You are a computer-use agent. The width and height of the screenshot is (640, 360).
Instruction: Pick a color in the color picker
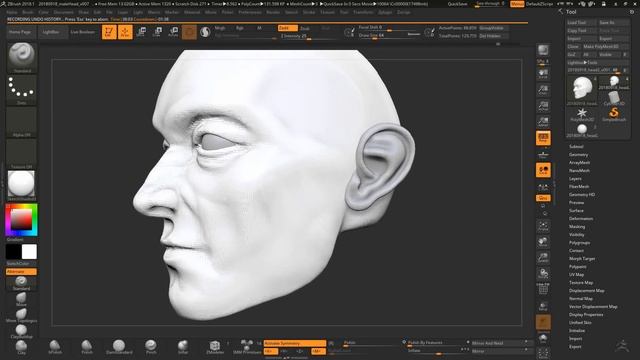point(22,220)
